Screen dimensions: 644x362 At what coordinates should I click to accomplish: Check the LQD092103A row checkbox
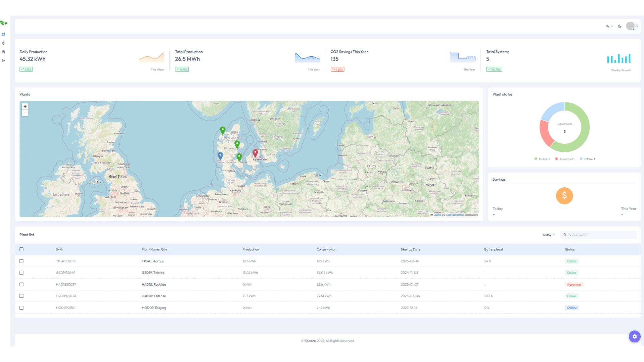[x=21, y=296]
